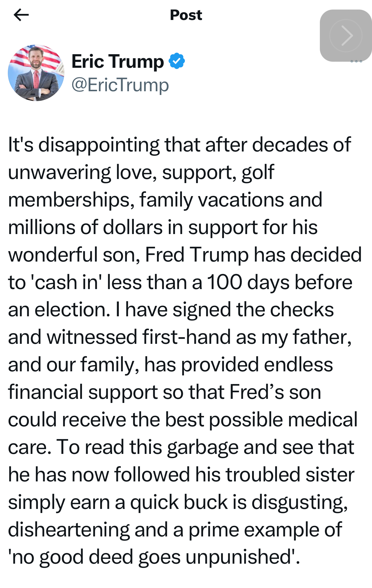
Task: Click "millions of dollars" in the post
Action: (x=85, y=227)
